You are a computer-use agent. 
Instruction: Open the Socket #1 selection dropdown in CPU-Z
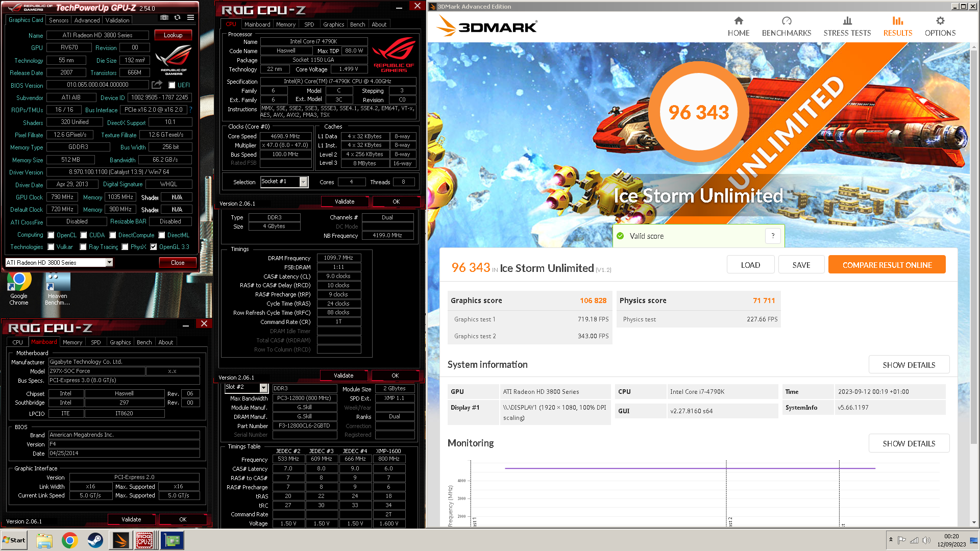pyautogui.click(x=303, y=182)
